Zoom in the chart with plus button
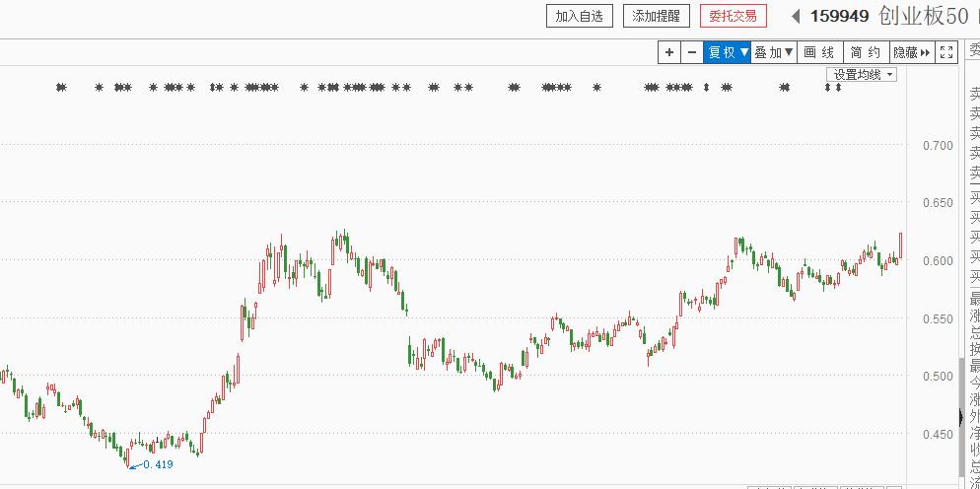Screen dimensions: 980x489 pos(669,52)
